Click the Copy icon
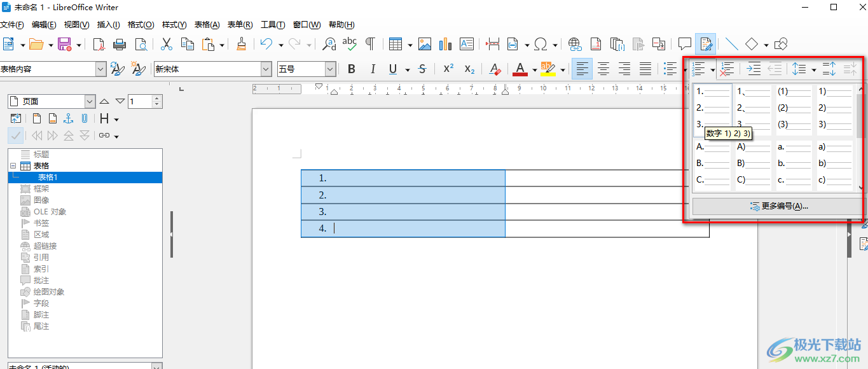Screen dimensions: 868x369 (187, 44)
